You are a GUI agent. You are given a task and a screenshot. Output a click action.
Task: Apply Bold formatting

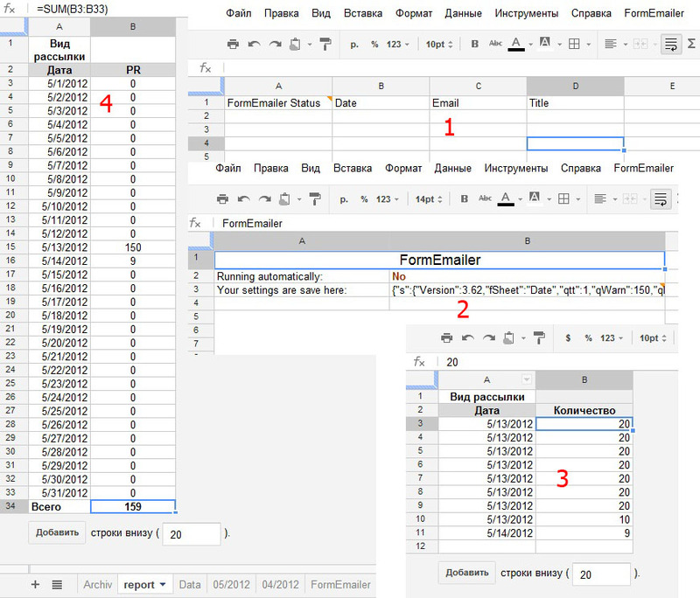click(475, 43)
